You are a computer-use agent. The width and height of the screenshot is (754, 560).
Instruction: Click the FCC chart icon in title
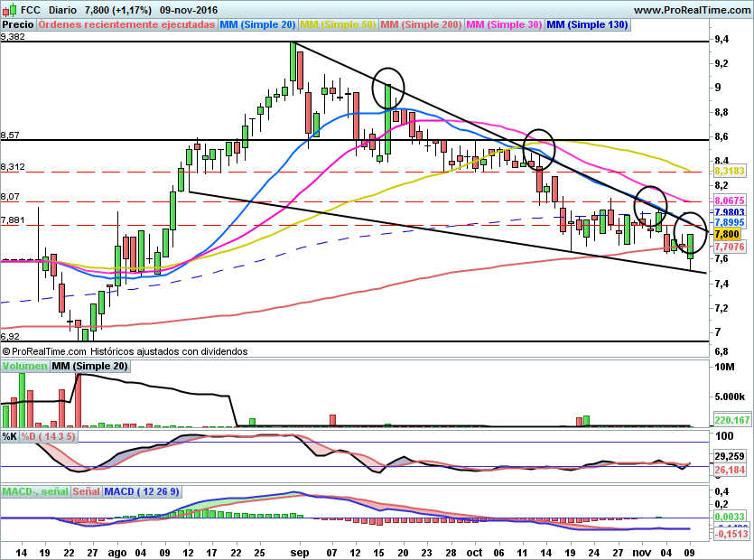(x=9, y=9)
